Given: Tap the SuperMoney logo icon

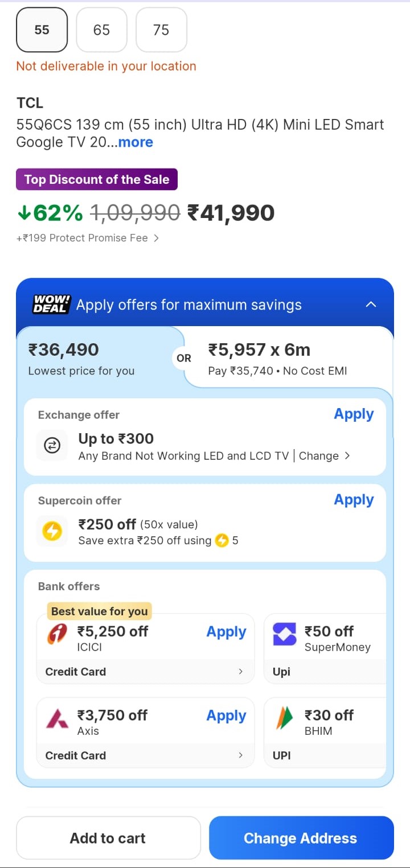Looking at the screenshot, I should [285, 635].
